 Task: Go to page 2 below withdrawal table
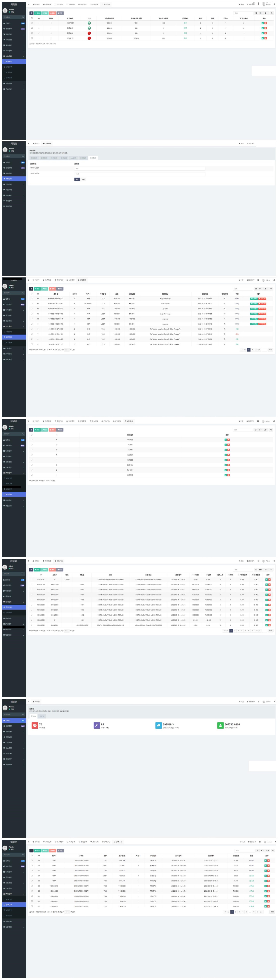(252, 350)
